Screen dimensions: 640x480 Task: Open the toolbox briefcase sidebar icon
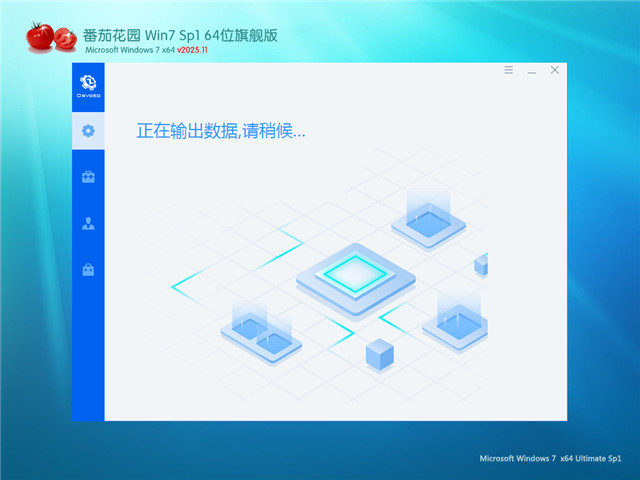click(x=88, y=177)
